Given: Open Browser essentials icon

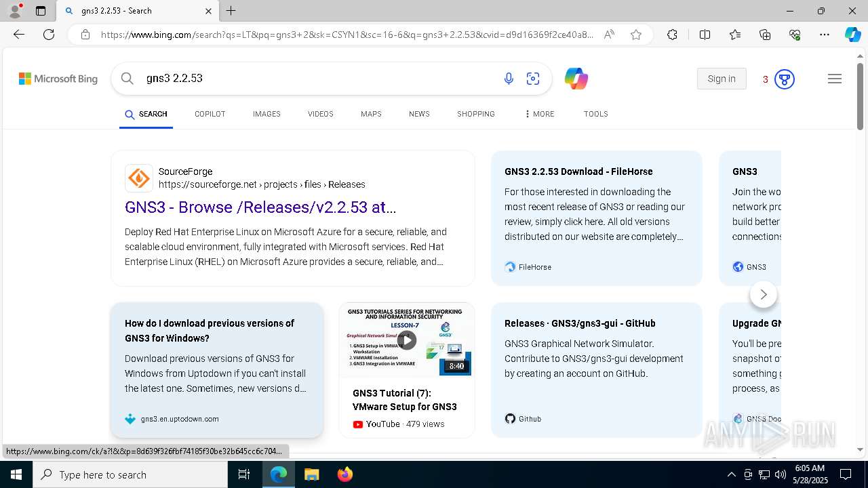Looking at the screenshot, I should pyautogui.click(x=795, y=35).
